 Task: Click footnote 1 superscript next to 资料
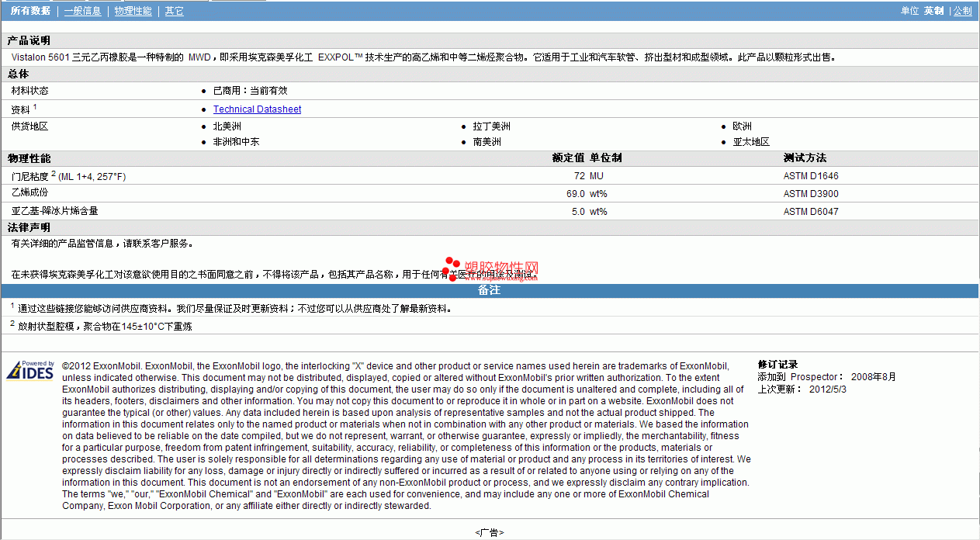point(35,107)
